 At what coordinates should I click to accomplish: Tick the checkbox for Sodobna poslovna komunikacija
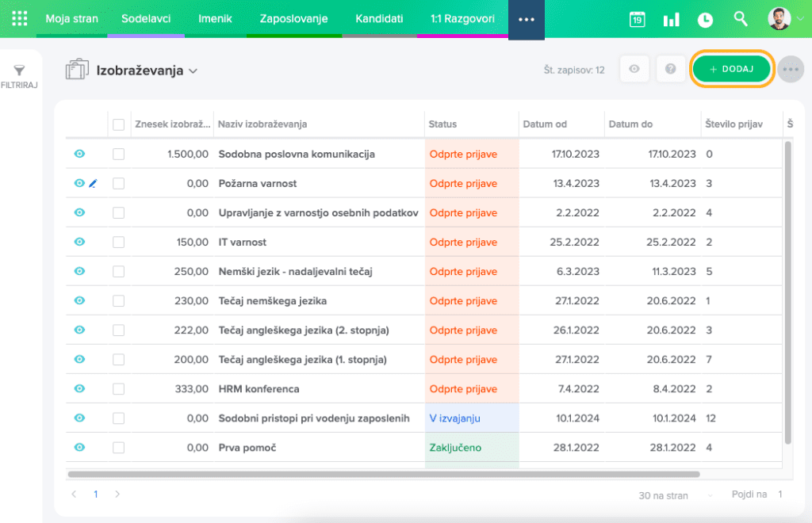tap(118, 155)
